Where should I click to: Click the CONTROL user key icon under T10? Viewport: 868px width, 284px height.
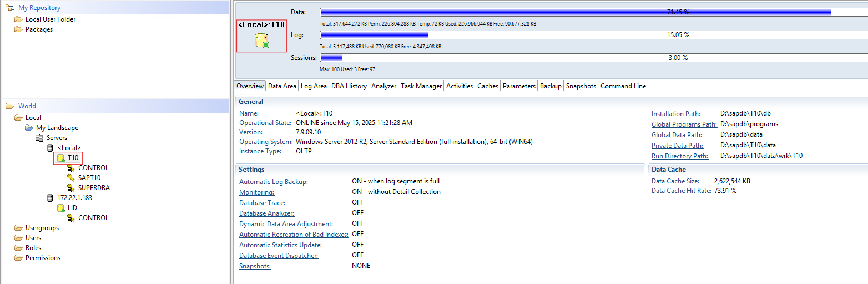pyautogui.click(x=72, y=168)
